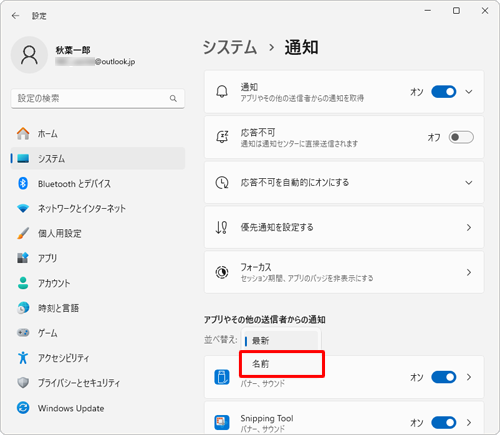Click the blue app icon above Snipping Tool

222,377
